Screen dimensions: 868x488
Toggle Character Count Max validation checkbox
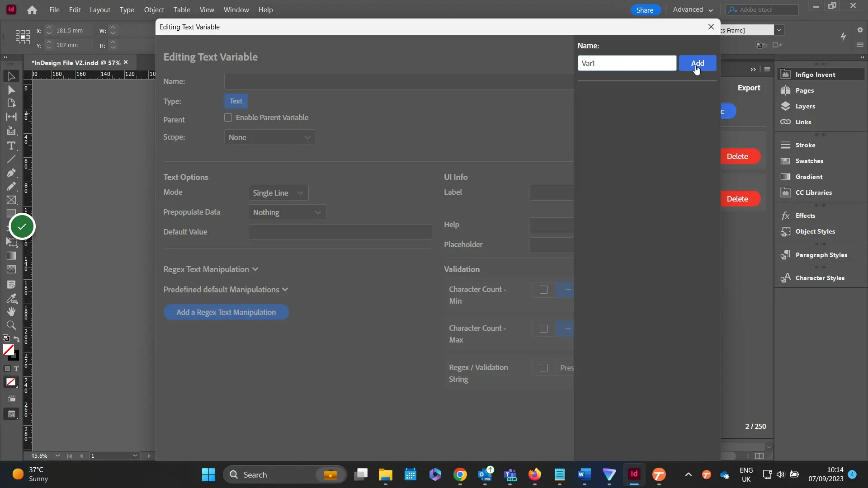pyautogui.click(x=544, y=329)
